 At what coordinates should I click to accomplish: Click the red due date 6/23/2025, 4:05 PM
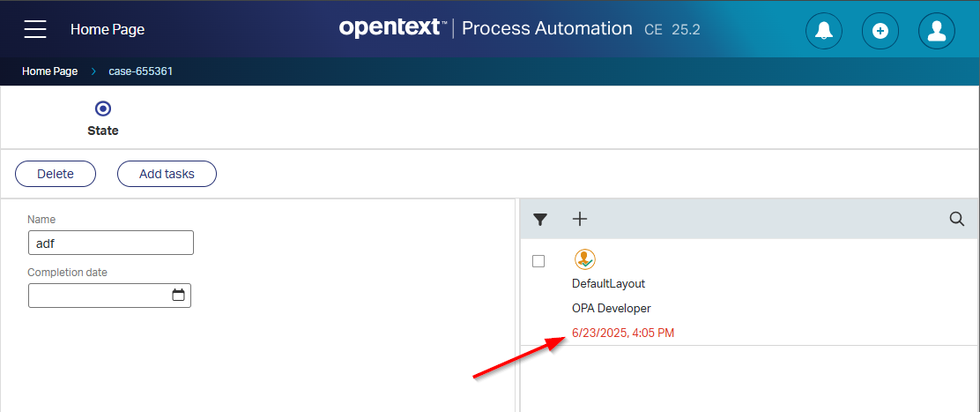(623, 333)
